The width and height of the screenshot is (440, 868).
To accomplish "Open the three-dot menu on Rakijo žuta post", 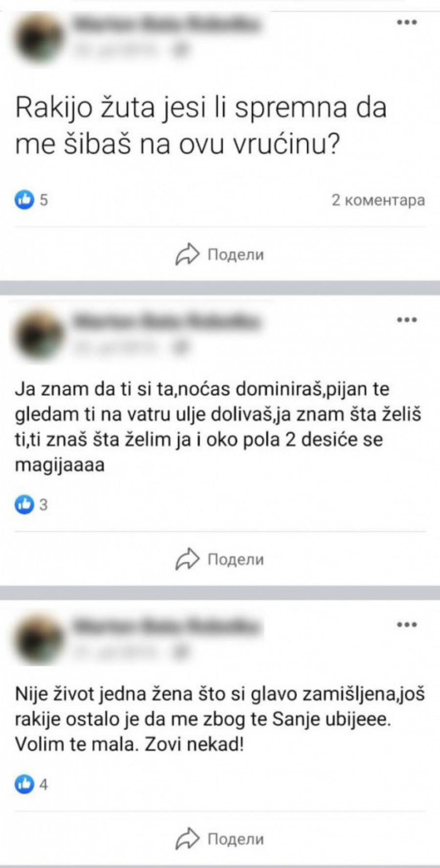I will pyautogui.click(x=406, y=22).
